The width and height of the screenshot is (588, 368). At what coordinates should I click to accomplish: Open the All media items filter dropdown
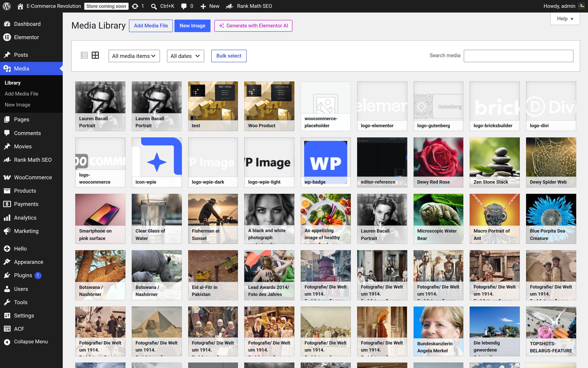(134, 56)
